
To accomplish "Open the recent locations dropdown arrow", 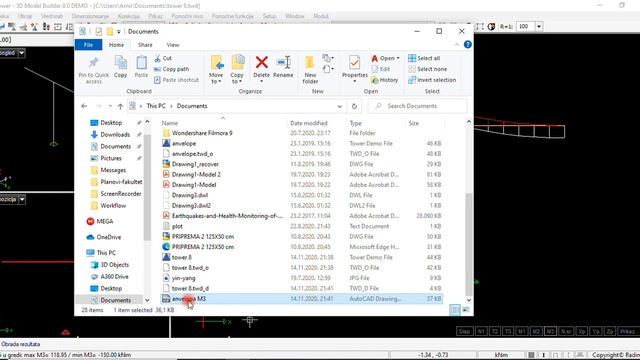I will 110,106.
